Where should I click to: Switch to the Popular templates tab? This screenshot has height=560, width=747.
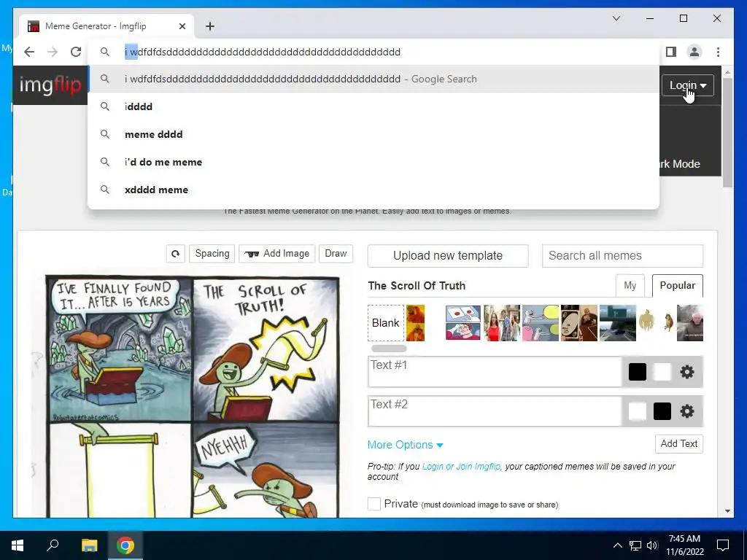pos(677,286)
